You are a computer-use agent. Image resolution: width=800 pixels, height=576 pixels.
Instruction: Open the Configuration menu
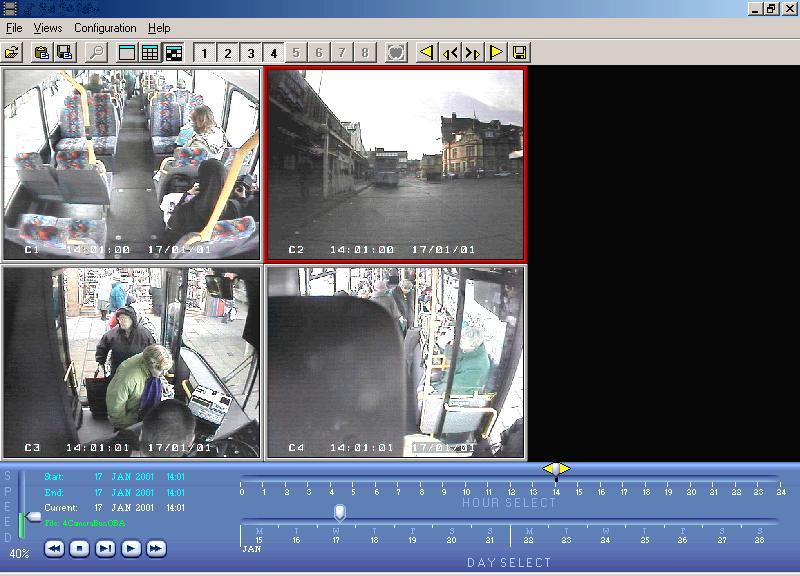click(105, 28)
